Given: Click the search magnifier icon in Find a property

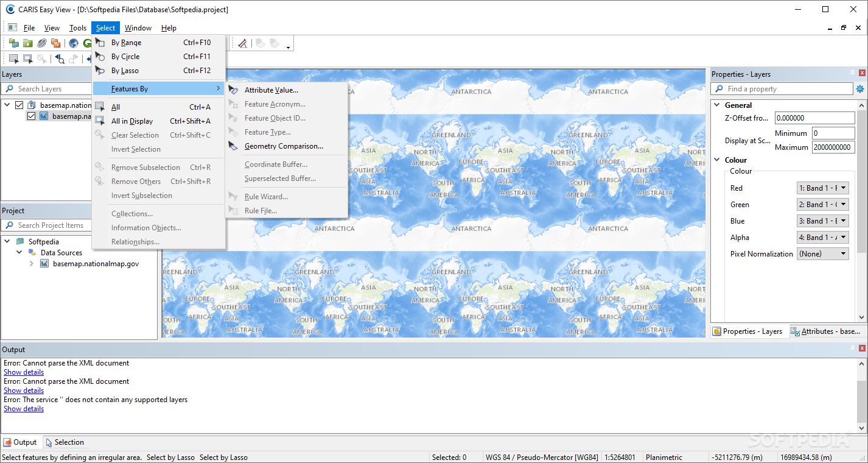Looking at the screenshot, I should (x=718, y=89).
